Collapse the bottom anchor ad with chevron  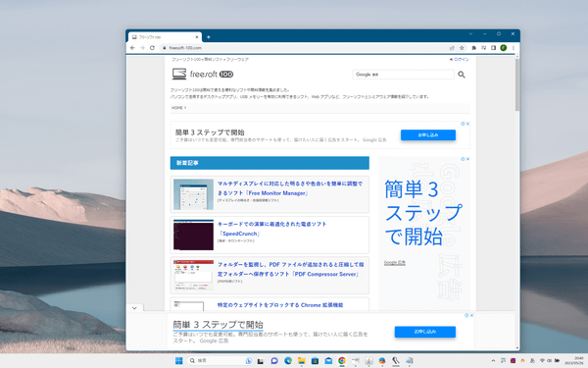click(x=134, y=307)
